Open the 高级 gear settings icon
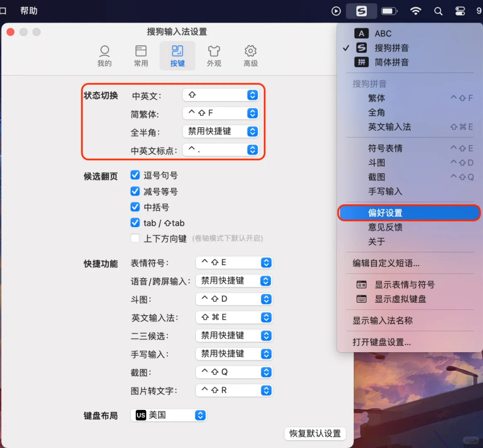This screenshot has width=483, height=448. [x=250, y=55]
